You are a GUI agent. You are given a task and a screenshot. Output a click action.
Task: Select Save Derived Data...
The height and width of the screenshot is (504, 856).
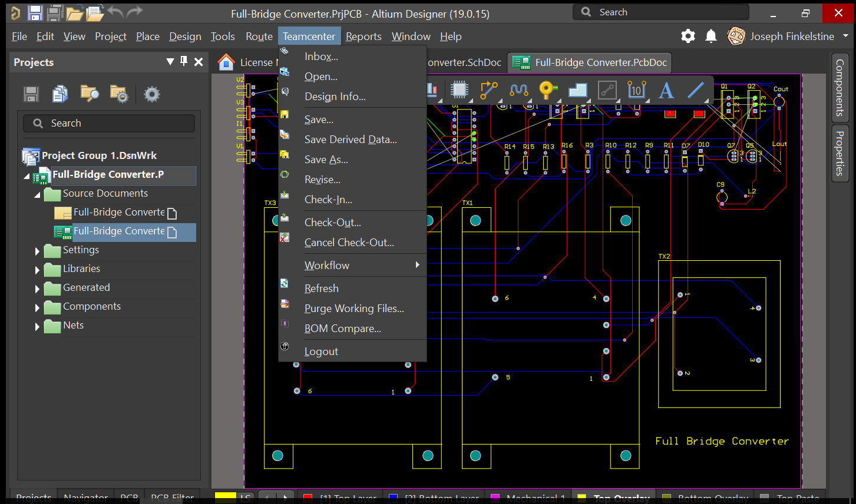pos(352,140)
